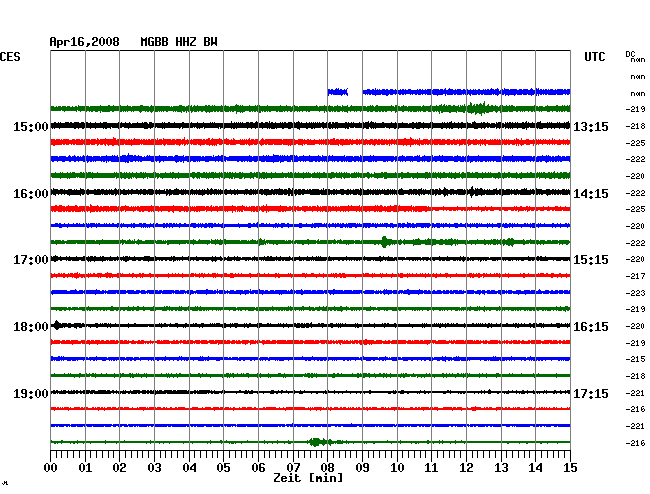Viewport: 650px width, 494px height.
Task: Click the 14:15 UTC time label
Action: click(x=591, y=194)
